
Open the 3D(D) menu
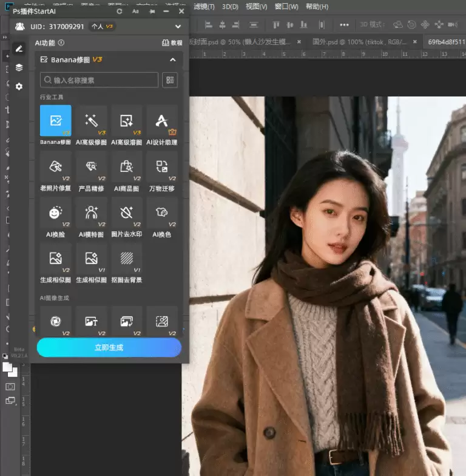pos(230,6)
